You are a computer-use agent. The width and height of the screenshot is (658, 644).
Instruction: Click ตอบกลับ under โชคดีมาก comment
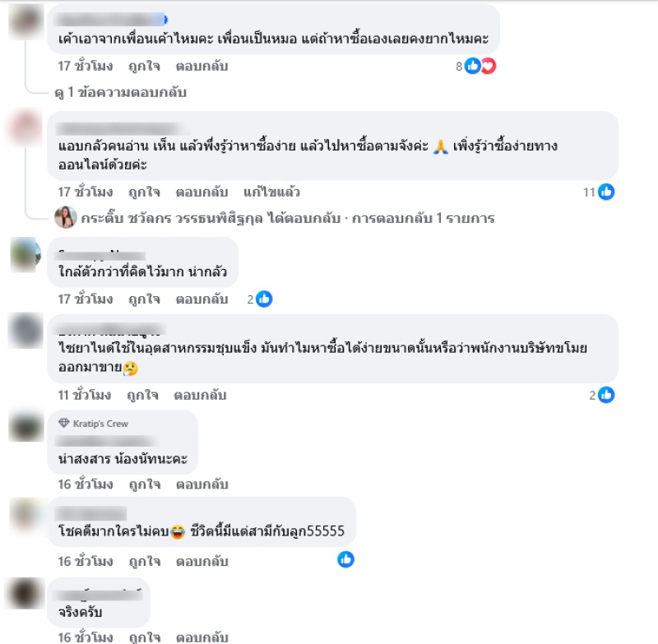pos(202,562)
